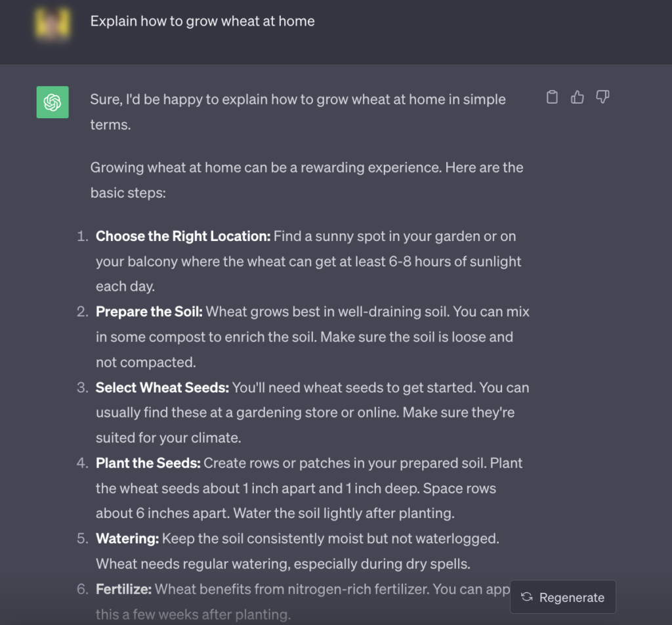Click the prompt "Explain how to grow wheat at home"
672x625 pixels.
pyautogui.click(x=202, y=21)
